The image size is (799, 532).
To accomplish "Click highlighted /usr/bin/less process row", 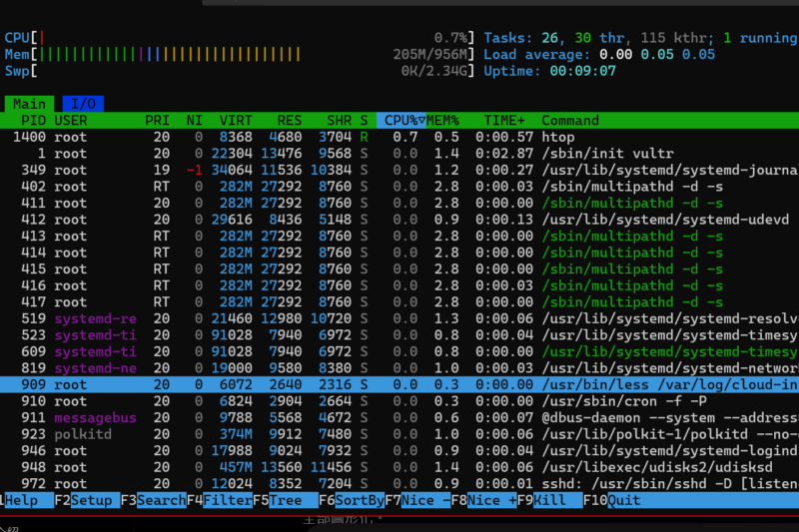I will pos(399,384).
